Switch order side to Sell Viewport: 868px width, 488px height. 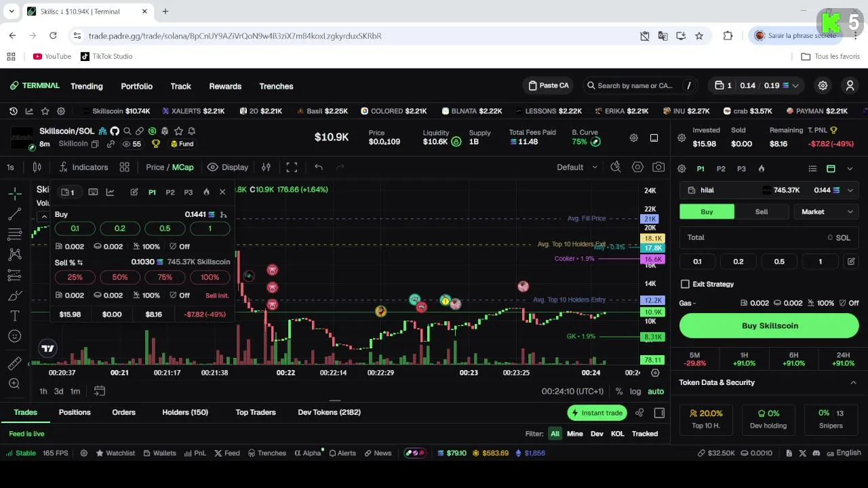(762, 211)
